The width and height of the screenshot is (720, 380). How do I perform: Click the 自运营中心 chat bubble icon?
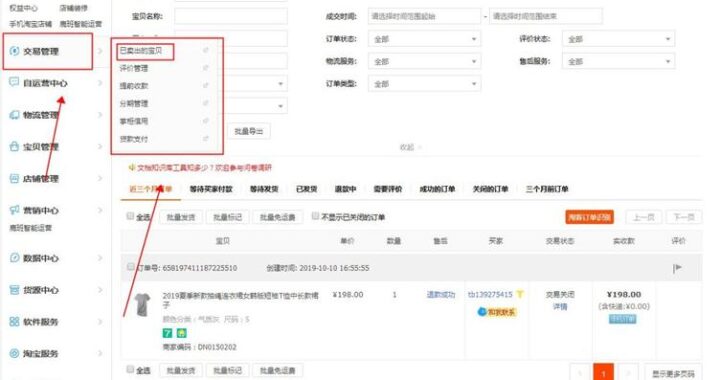[14, 82]
